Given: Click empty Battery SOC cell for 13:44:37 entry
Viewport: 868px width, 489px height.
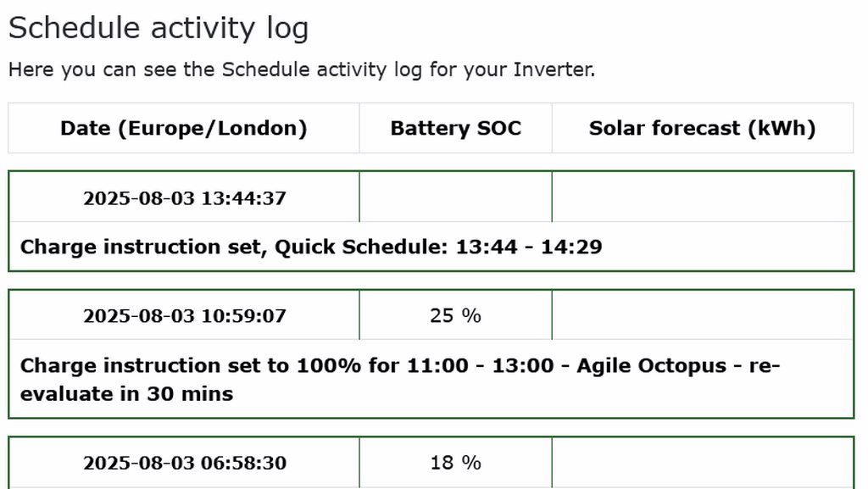Looking at the screenshot, I should pos(455,197).
